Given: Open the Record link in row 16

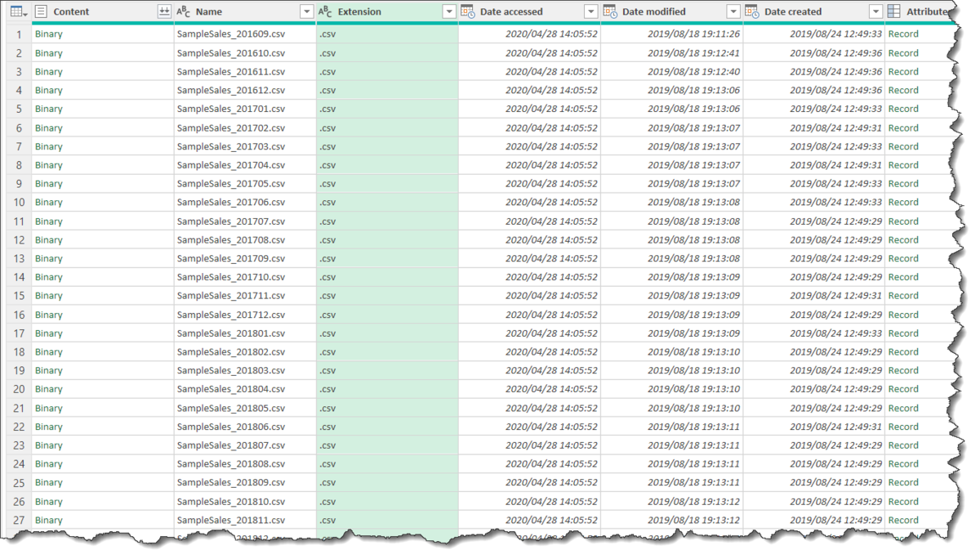Looking at the screenshot, I should pos(903,315).
